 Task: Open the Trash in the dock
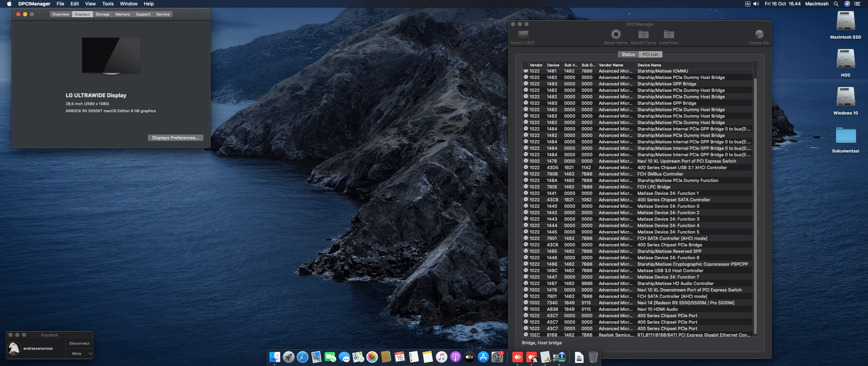[x=593, y=357]
